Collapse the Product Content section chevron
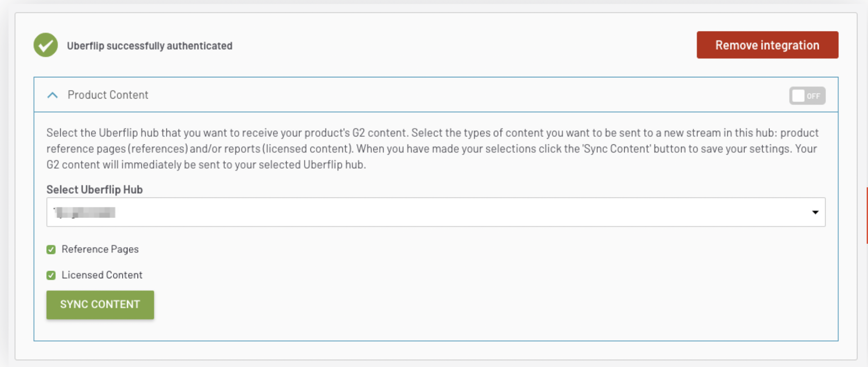The height and width of the screenshot is (367, 868). click(x=53, y=95)
